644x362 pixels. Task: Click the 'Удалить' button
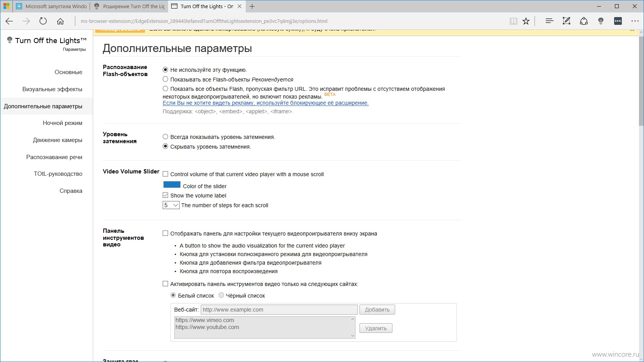click(x=376, y=328)
